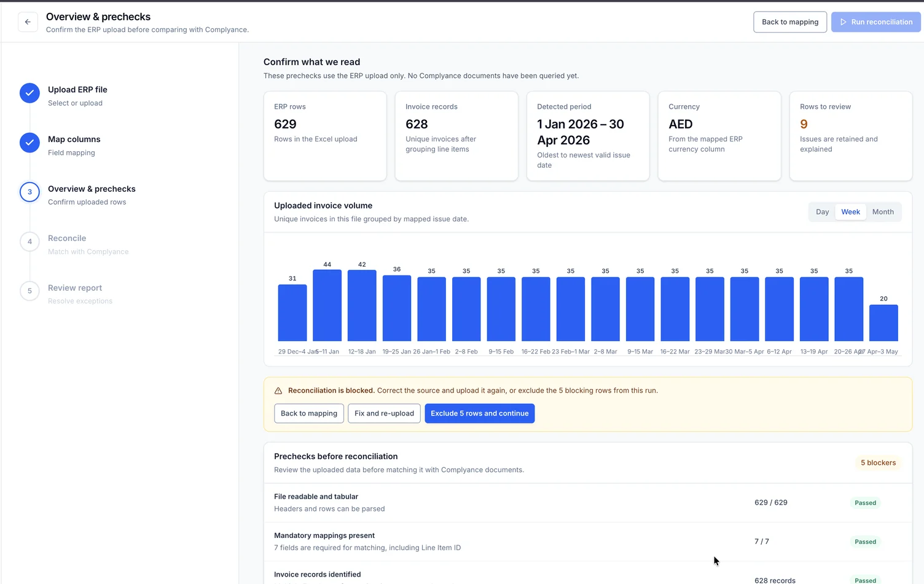Click the Mandatory mappings present precheck row
Image resolution: width=924 pixels, height=584 pixels.
588,542
